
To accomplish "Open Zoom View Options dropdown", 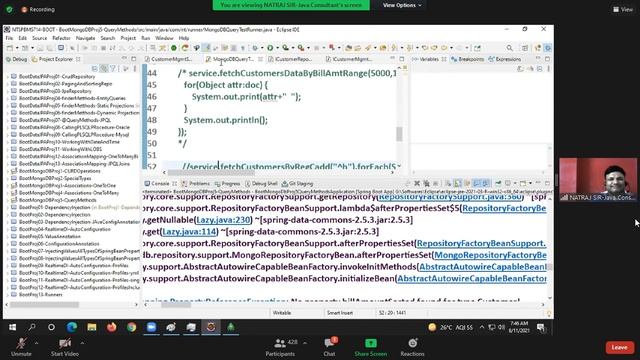I will click(x=402, y=5).
